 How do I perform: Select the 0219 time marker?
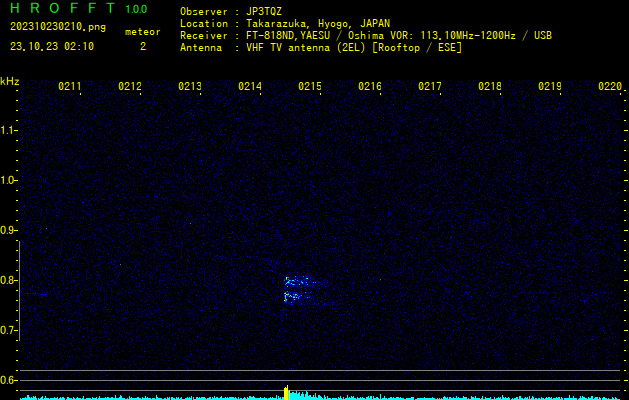(x=550, y=87)
